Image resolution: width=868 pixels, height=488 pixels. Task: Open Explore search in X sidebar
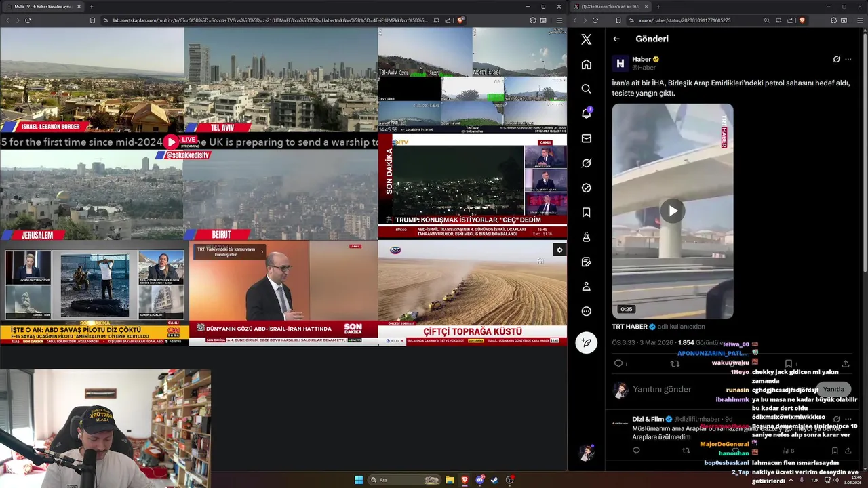(587, 89)
